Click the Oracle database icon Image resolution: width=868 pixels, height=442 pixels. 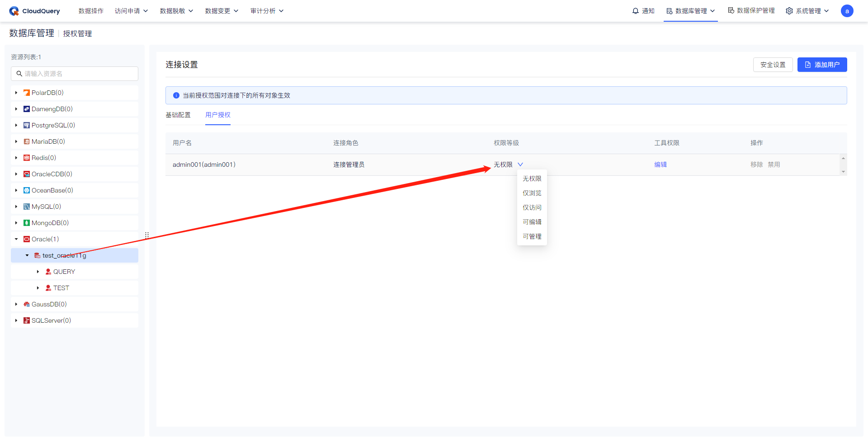point(27,239)
